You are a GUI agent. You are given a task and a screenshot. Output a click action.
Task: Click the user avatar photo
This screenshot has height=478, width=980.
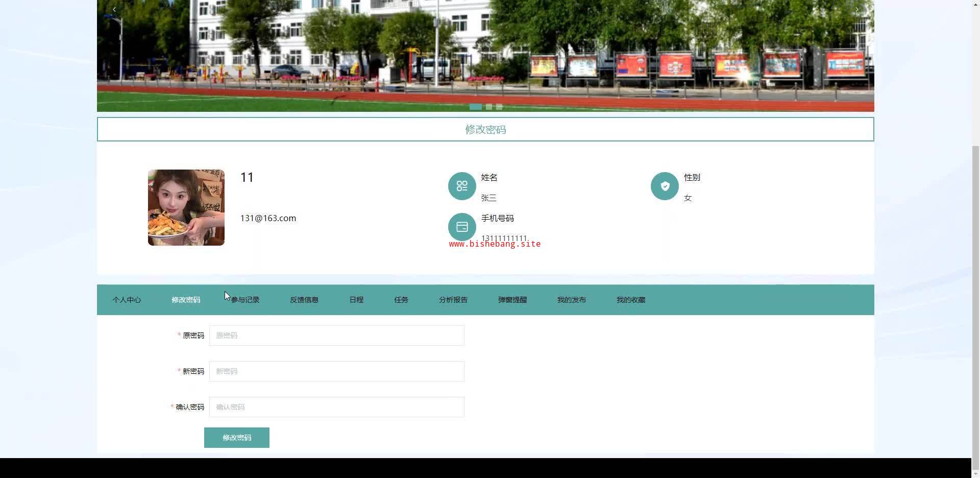pos(186,207)
